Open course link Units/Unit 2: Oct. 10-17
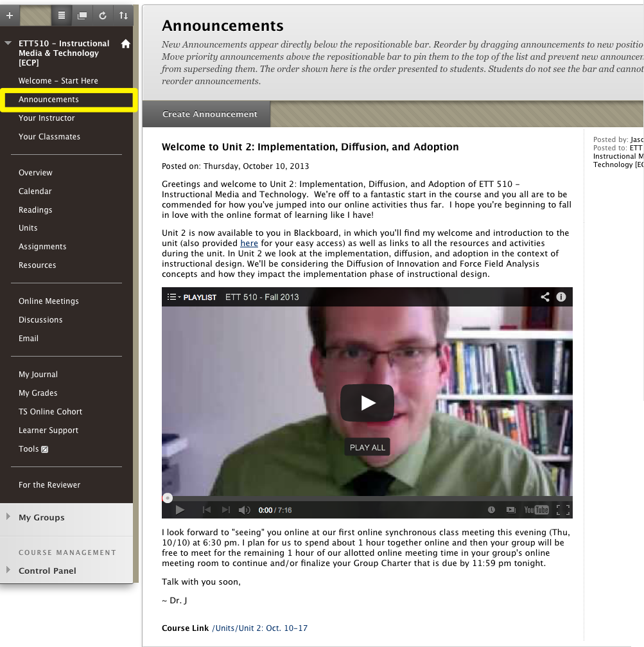 [x=260, y=628]
